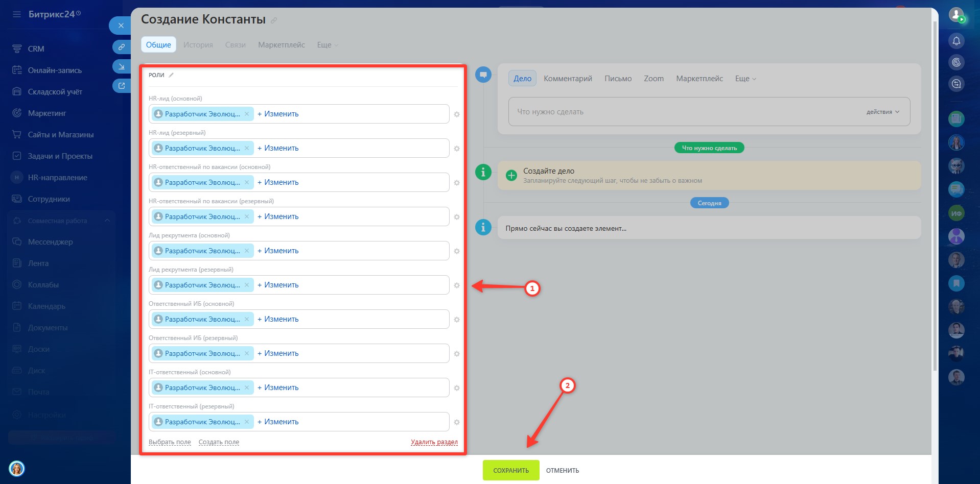Viewport: 980px width, 484px height.
Task: Collapse the Совместная работа section
Action: [x=107, y=221]
